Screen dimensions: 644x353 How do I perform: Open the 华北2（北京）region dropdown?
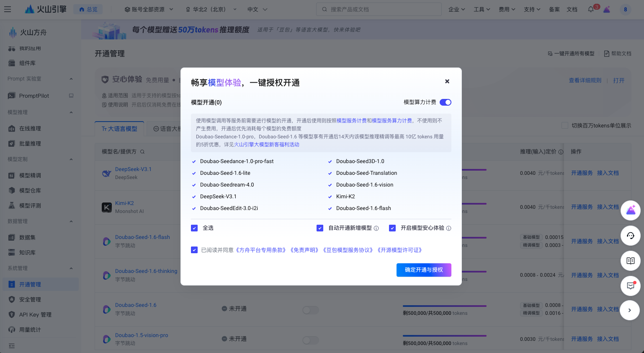point(211,9)
